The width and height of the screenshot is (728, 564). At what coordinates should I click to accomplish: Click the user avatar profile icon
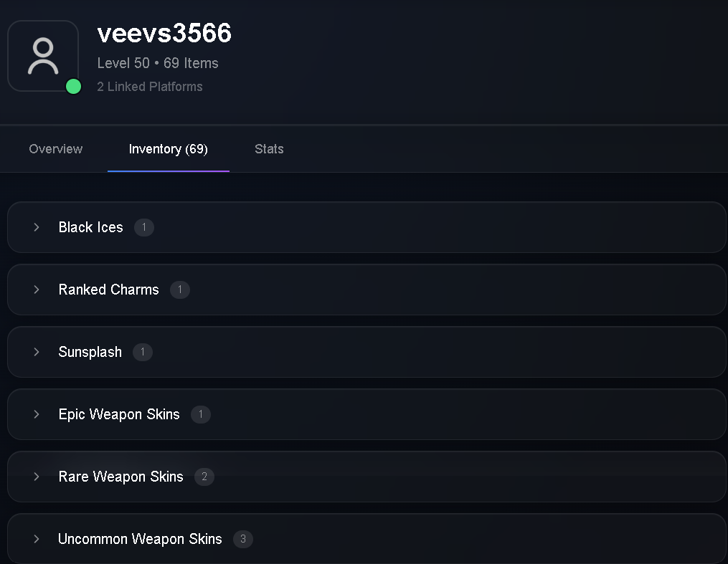tap(43, 56)
